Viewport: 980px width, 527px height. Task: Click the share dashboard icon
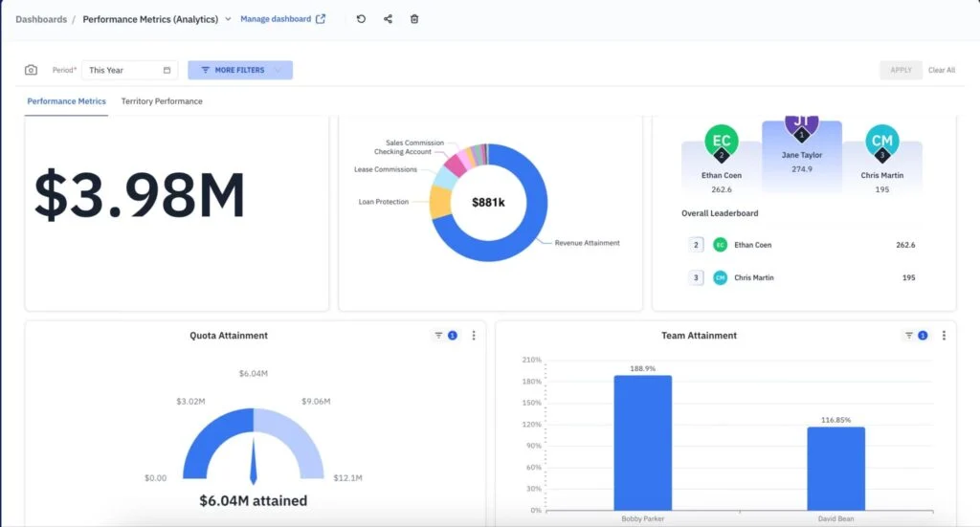click(388, 19)
